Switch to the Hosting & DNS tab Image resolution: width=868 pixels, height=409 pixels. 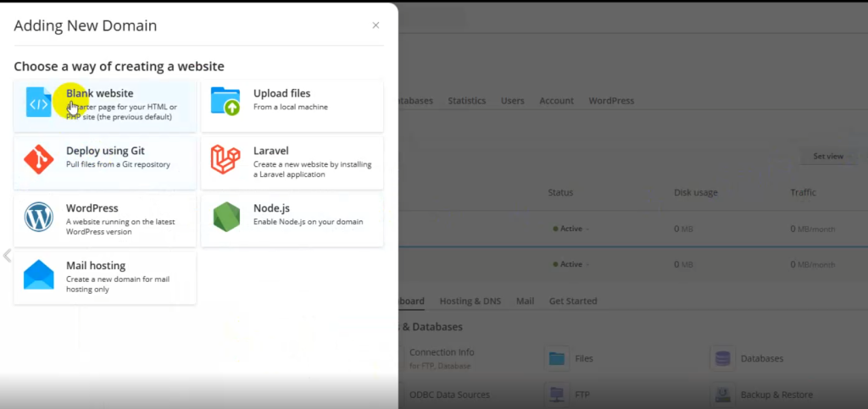click(x=470, y=301)
